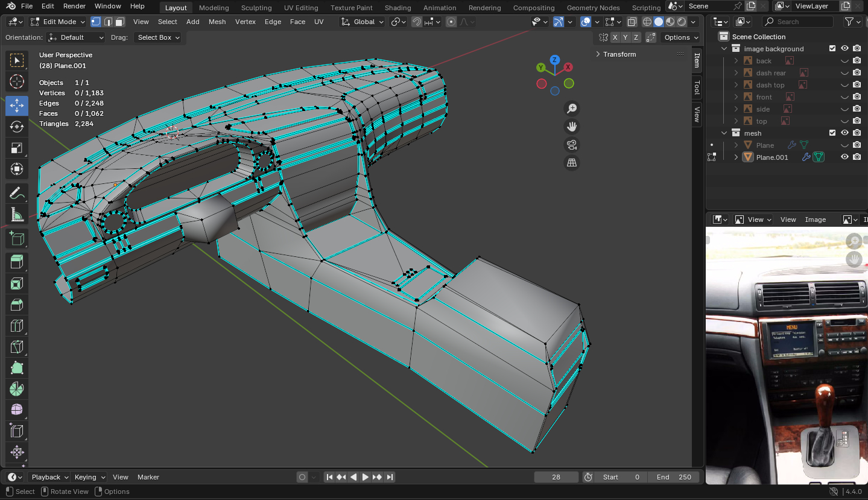Select the Scale tool
Viewport: 868px width, 500px height.
coord(17,148)
